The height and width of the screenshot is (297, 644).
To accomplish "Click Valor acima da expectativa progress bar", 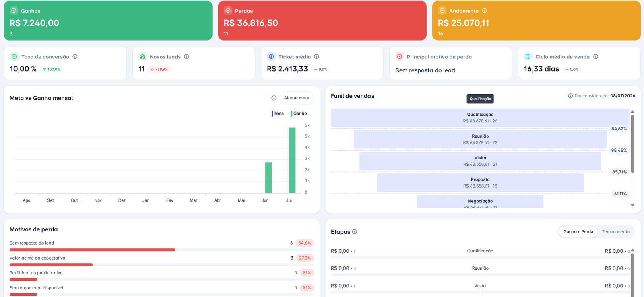I will point(161,265).
